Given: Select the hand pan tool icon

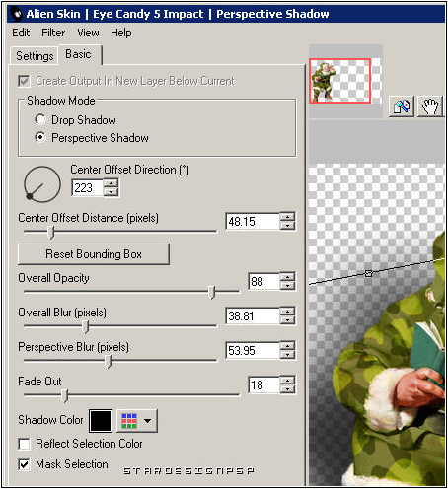Looking at the screenshot, I should tap(430, 106).
